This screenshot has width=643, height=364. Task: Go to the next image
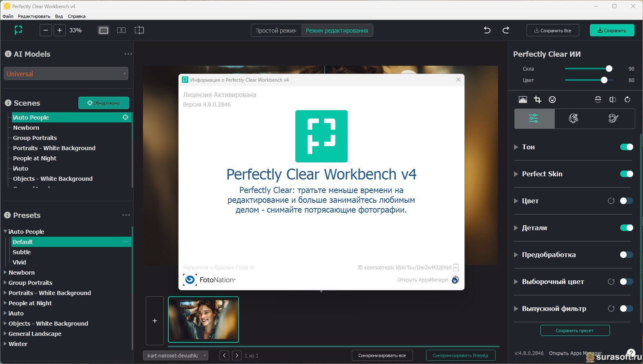tap(237, 355)
